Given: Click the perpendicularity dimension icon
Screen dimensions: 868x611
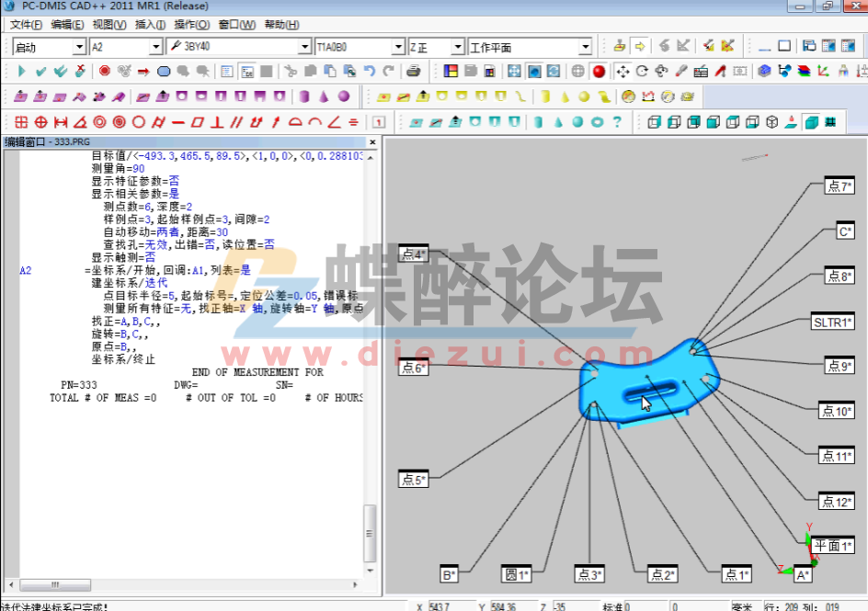Looking at the screenshot, I should 217,120.
